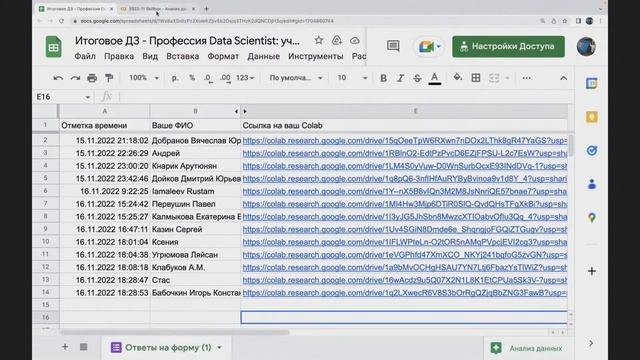Open the zoom 100% dropdown

[x=144, y=78]
